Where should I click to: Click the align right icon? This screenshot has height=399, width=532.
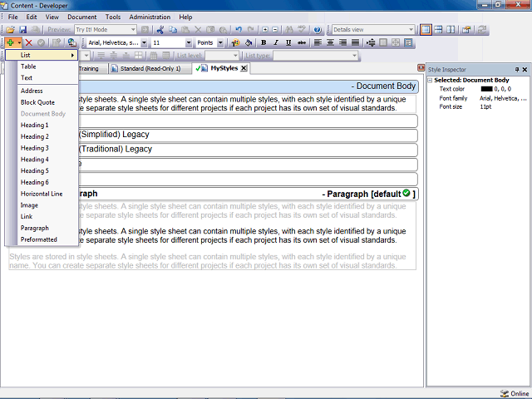coord(342,42)
